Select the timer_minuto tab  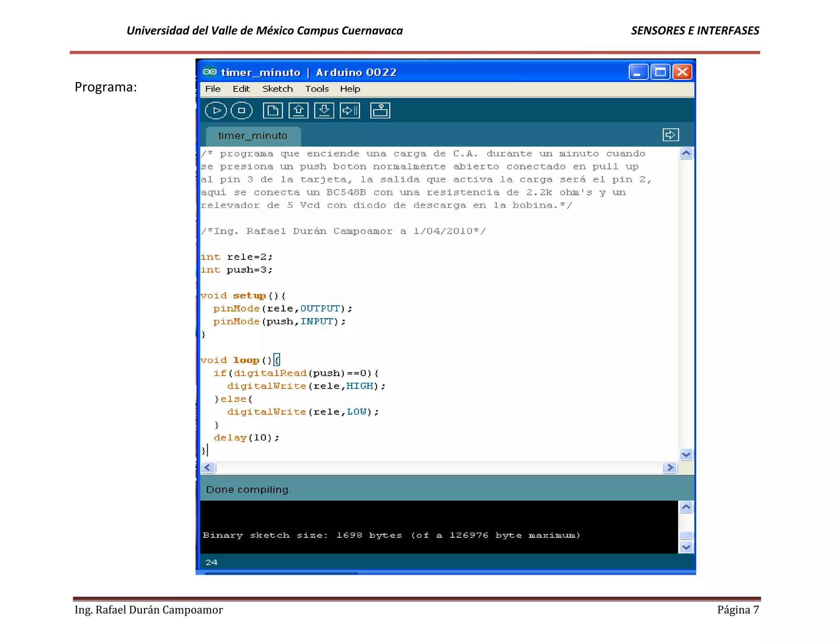(253, 136)
